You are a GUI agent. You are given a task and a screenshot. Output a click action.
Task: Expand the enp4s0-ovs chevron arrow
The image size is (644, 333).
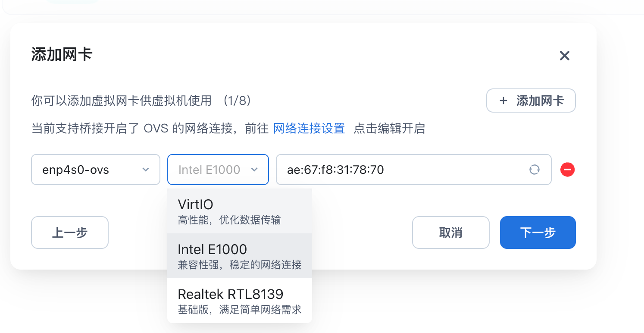click(146, 170)
